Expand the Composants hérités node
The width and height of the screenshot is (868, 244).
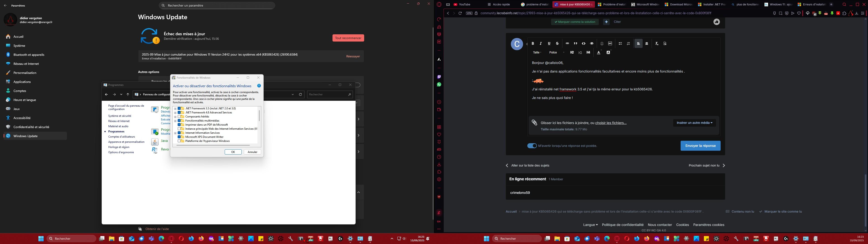pos(175,117)
